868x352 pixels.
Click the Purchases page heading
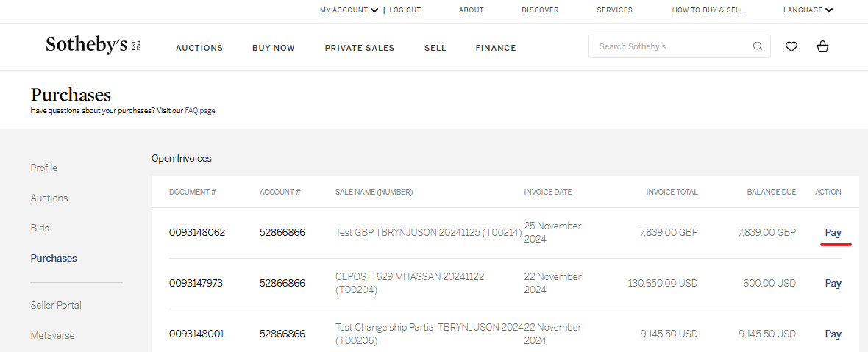point(71,95)
